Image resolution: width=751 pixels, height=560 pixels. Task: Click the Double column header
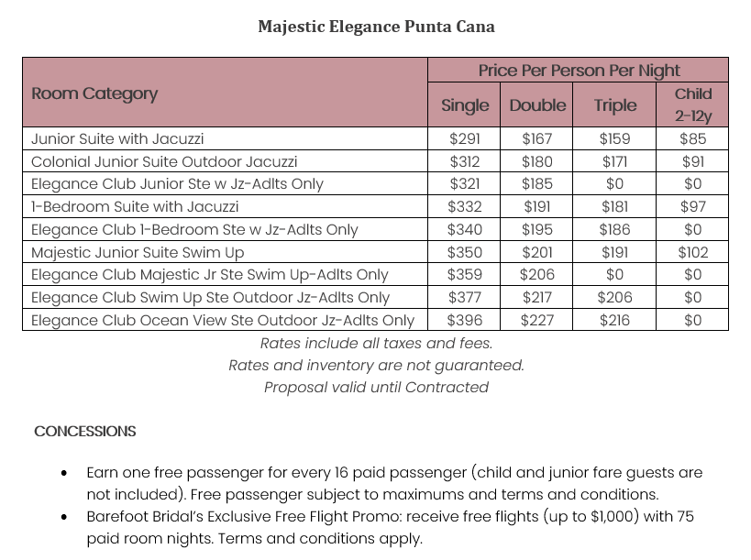[537, 105]
